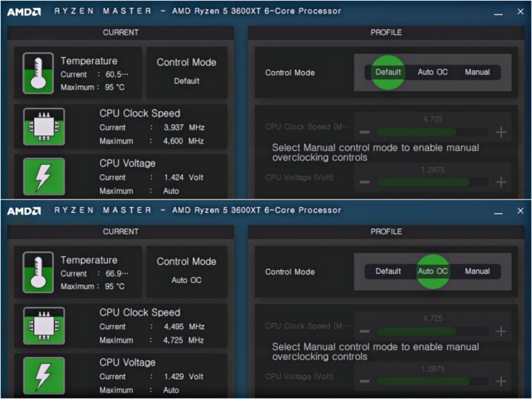This screenshot has width=532, height=399.
Task: Close the Default-mode Ryzen Master window
Action: (521, 11)
